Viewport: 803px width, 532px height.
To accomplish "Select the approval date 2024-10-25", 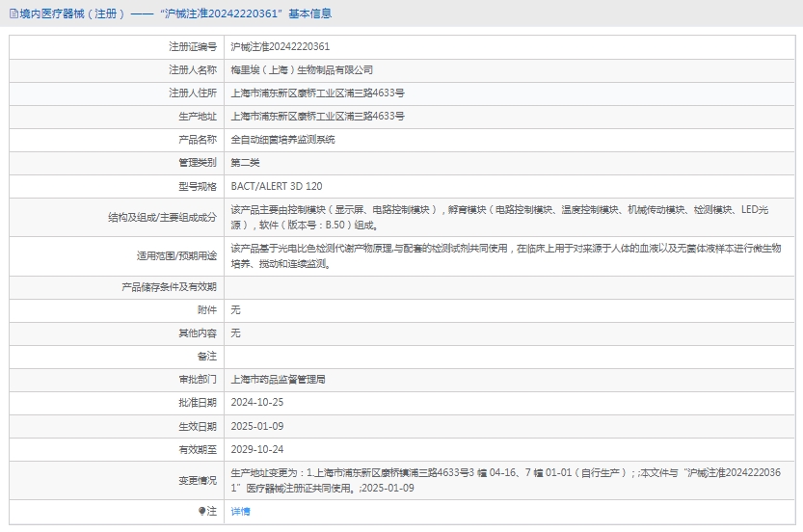I will pos(256,403).
